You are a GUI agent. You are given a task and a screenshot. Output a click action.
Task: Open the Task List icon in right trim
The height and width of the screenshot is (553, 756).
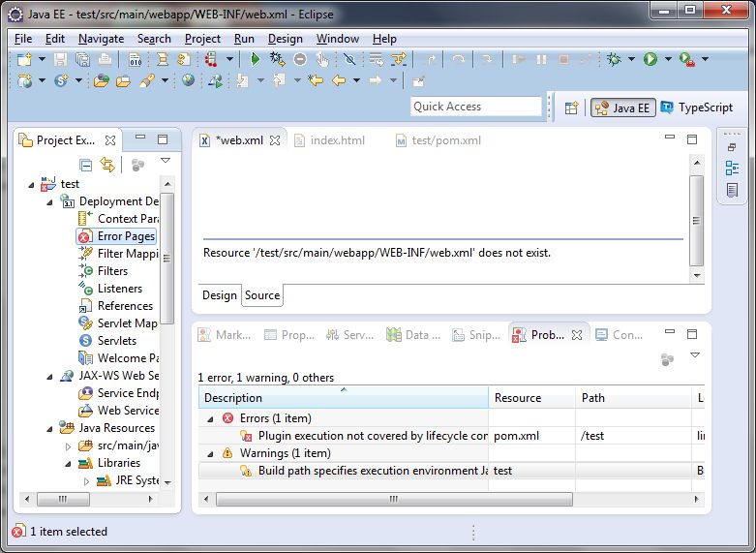coord(732,190)
